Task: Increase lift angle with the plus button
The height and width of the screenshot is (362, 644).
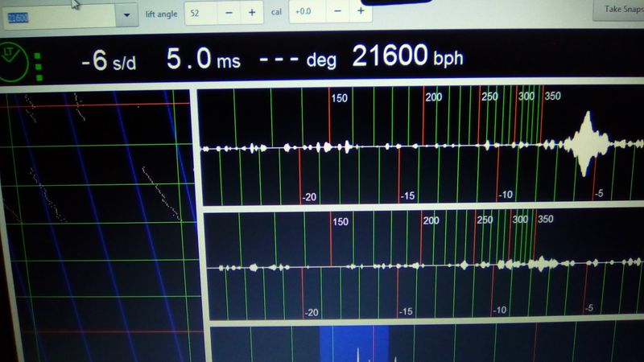Action: click(x=252, y=12)
